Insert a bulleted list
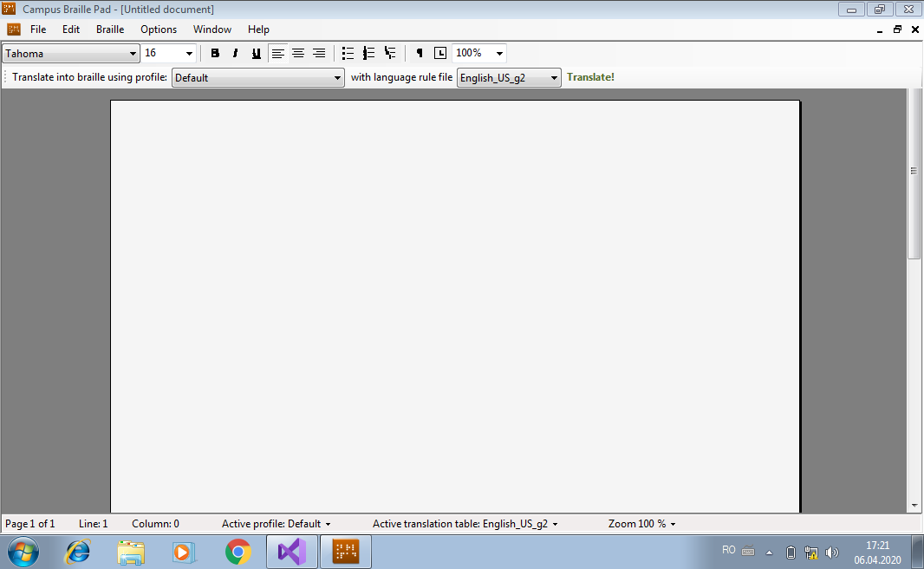The height and width of the screenshot is (569, 924). coord(348,54)
